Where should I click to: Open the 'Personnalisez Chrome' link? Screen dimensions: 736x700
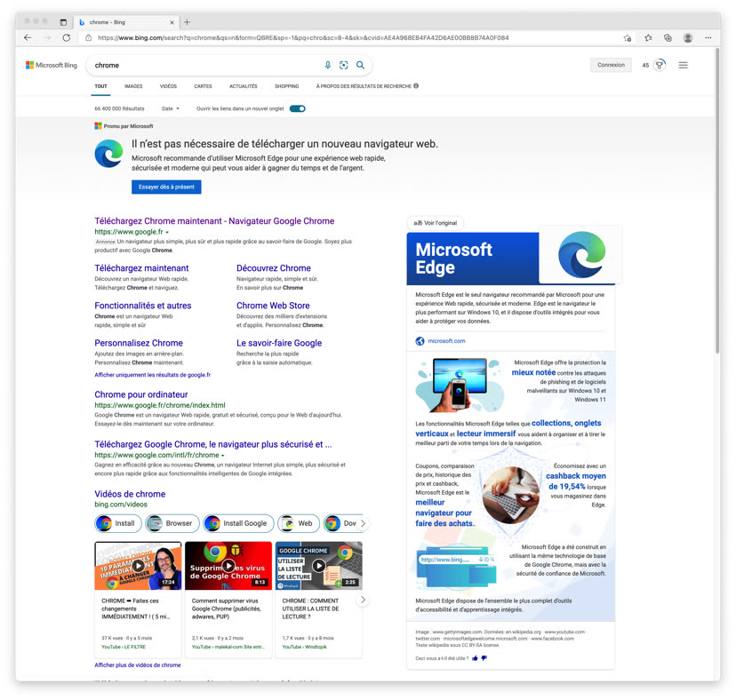[x=139, y=343]
